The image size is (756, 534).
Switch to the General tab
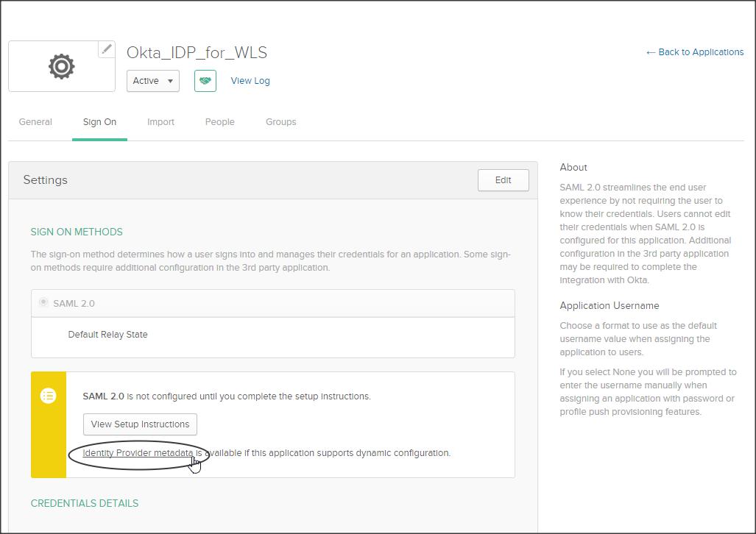point(35,122)
